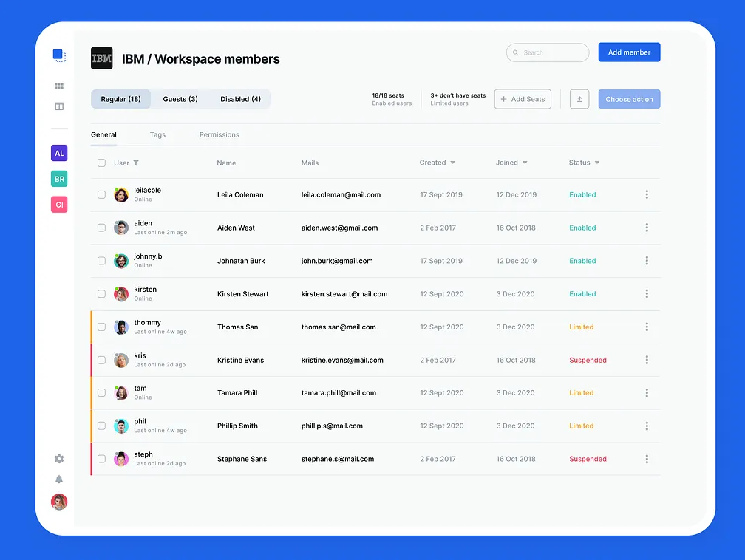Select the GI workspace icon
The height and width of the screenshot is (560, 745).
59,205
